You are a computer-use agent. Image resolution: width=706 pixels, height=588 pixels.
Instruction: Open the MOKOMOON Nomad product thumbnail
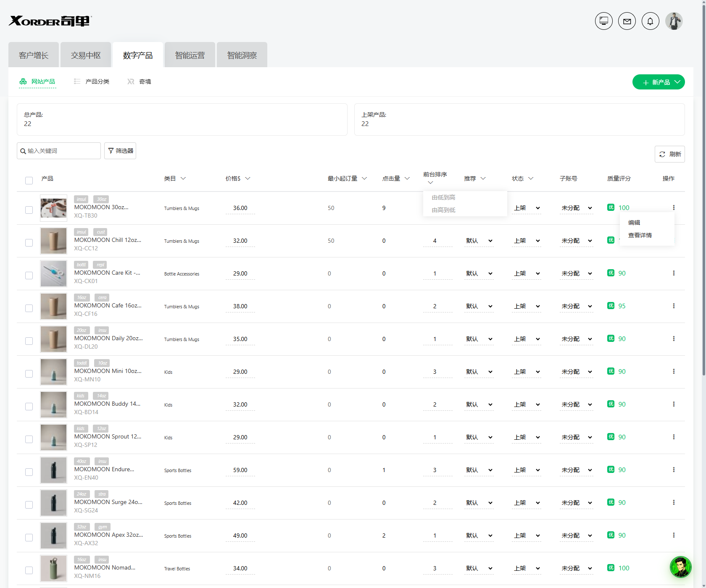(54, 568)
